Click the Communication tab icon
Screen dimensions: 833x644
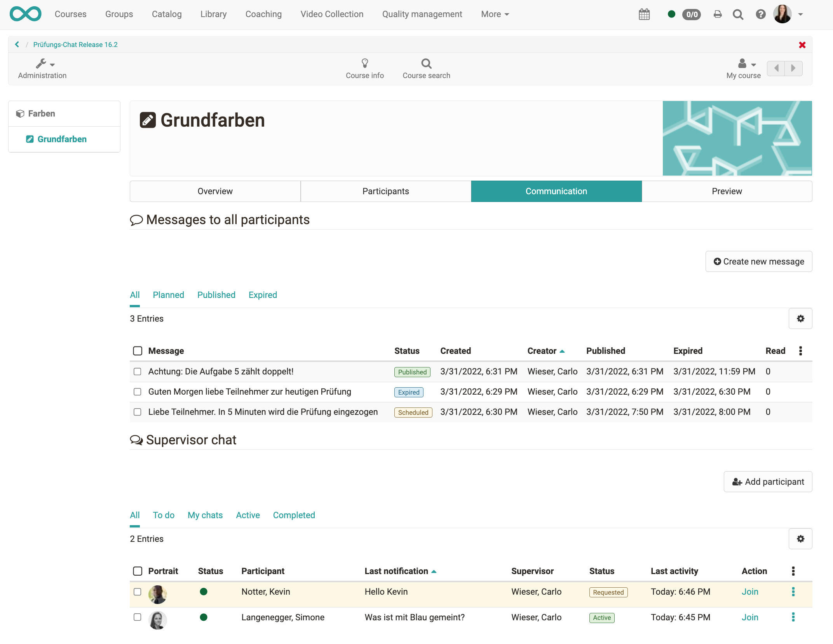point(556,191)
